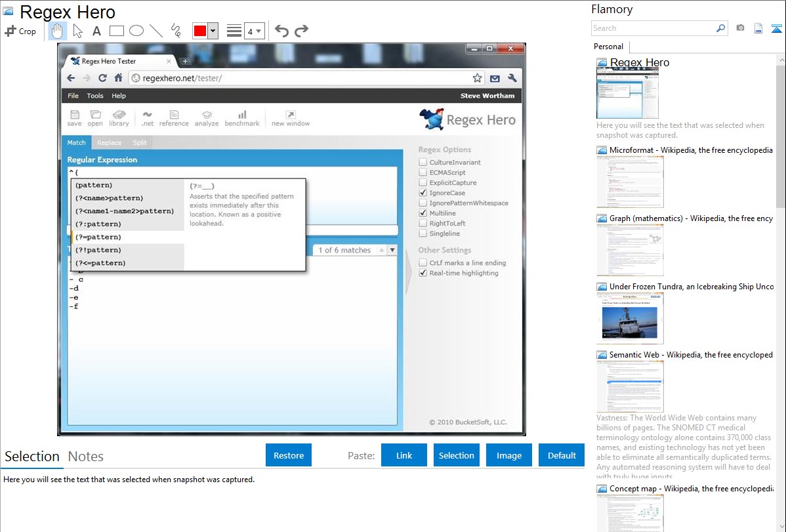Viewport: 786px width, 532px height.
Task: Undo the last annotation
Action: coord(281,31)
